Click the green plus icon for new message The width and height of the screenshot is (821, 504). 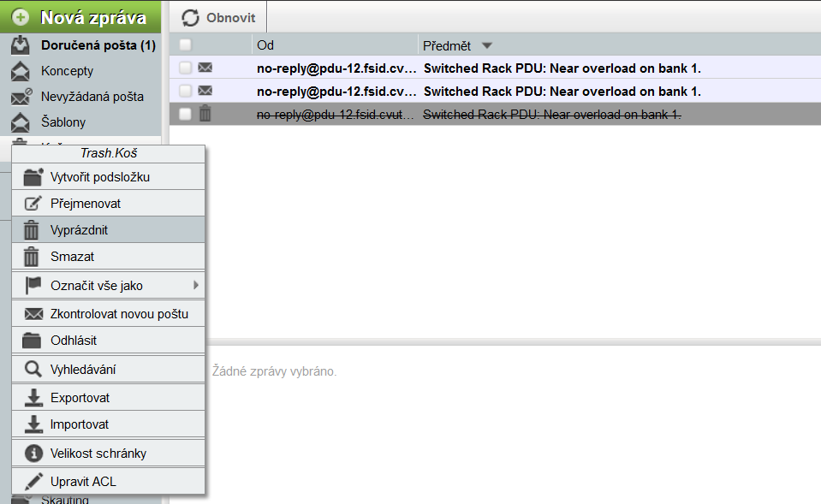coord(21,17)
